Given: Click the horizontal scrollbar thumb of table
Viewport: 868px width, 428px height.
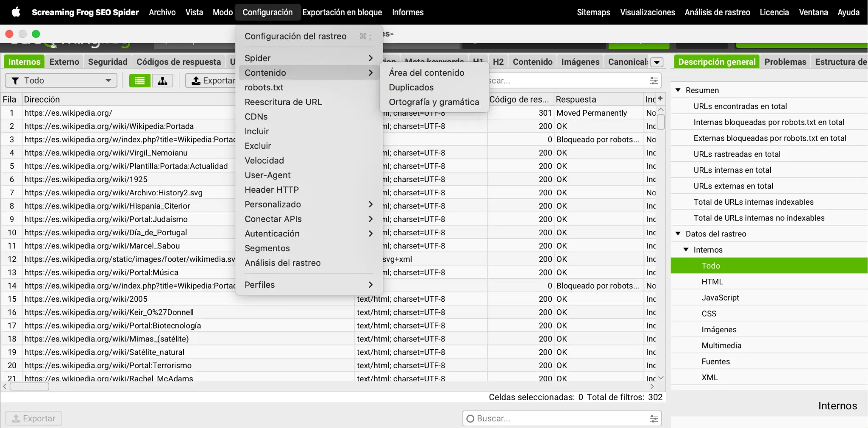Looking at the screenshot, I should pyautogui.click(x=29, y=386).
